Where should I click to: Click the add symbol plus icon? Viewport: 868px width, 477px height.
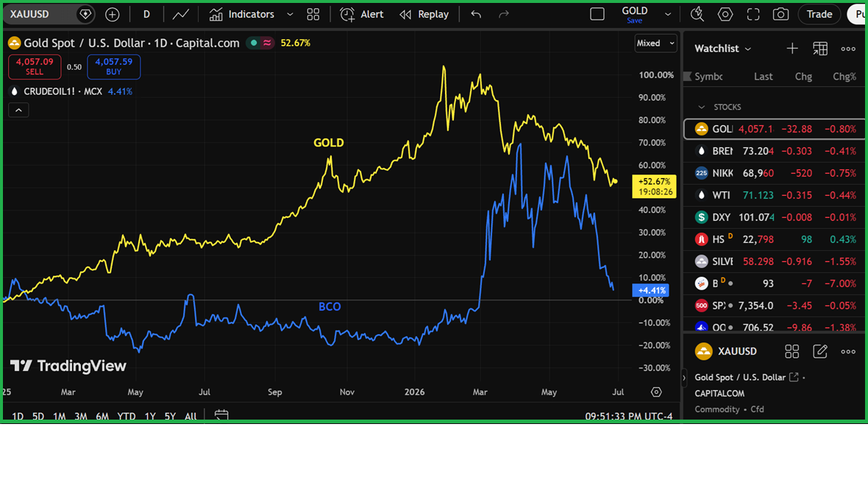pos(113,15)
